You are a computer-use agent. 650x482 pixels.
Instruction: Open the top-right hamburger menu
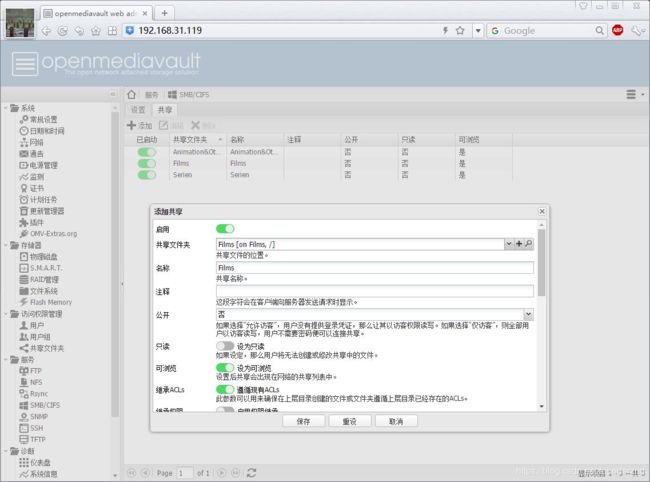coord(634,94)
